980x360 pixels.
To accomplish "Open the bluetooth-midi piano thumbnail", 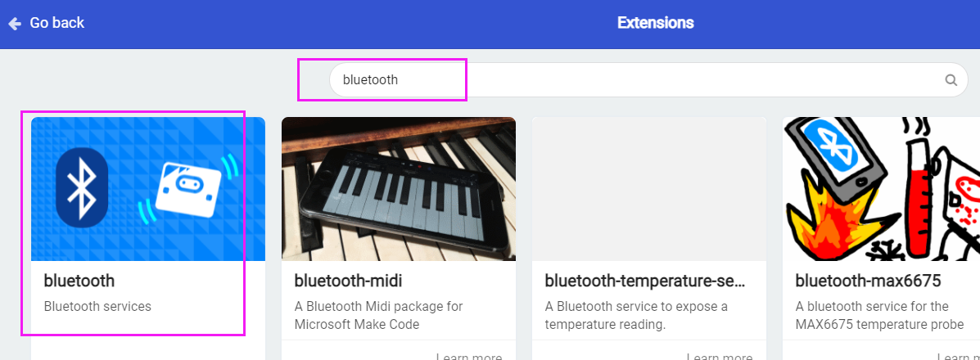I will pos(399,189).
